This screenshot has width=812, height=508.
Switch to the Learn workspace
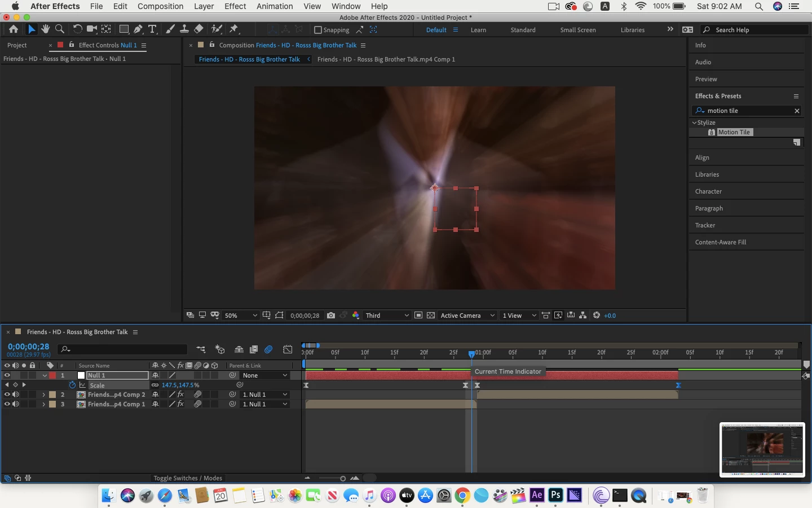tap(478, 30)
